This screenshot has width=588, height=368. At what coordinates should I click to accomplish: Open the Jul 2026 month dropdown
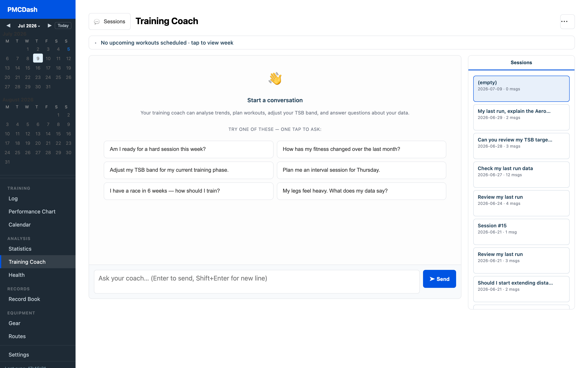[29, 26]
